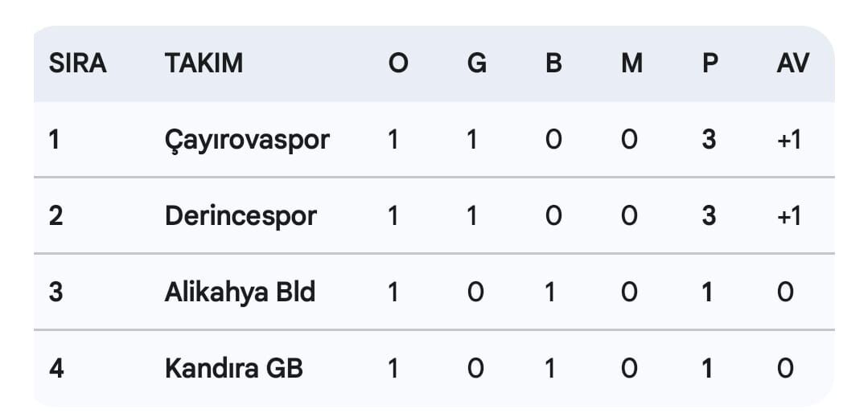The image size is (868, 413).
Task: Click Kandıra GB's goal difference of 0
Action: [x=785, y=368]
